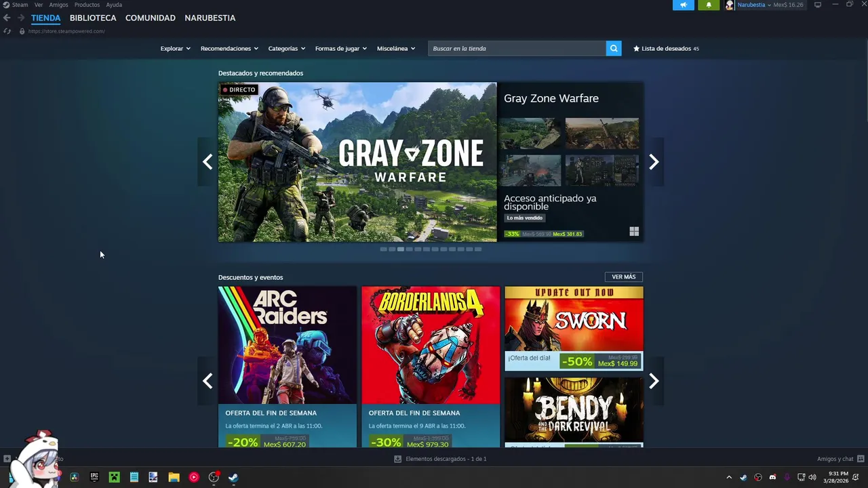Click the add game plus icon

[x=7, y=459]
